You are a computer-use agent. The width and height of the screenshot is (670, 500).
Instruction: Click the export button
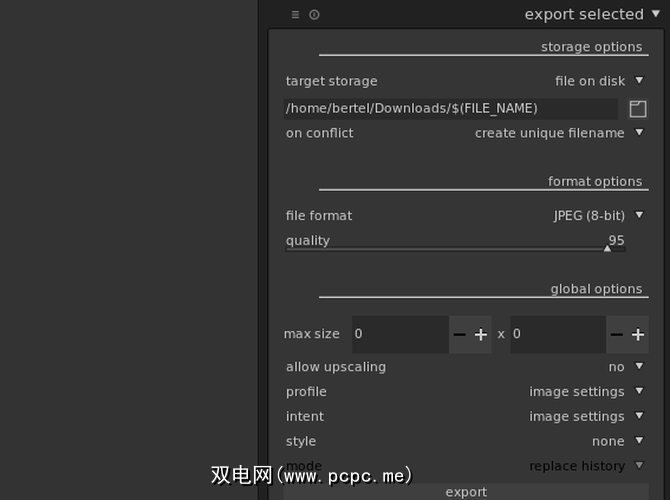point(466,491)
